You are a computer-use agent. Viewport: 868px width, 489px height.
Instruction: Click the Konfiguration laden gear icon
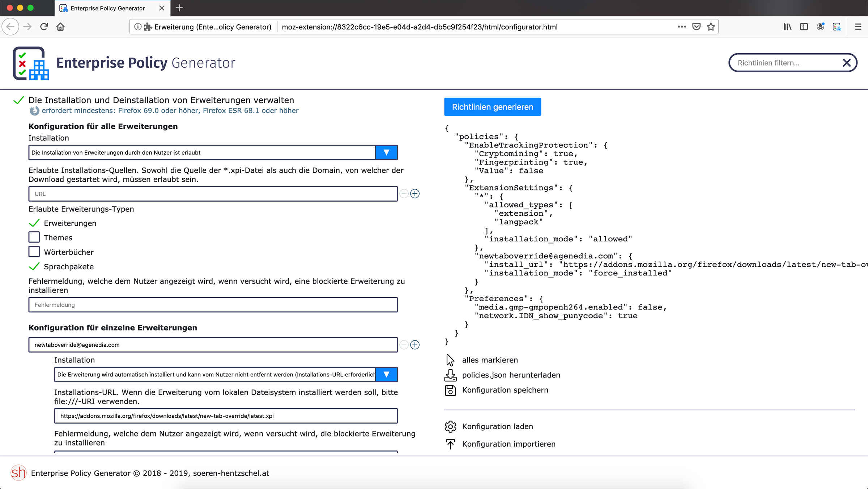click(x=450, y=426)
